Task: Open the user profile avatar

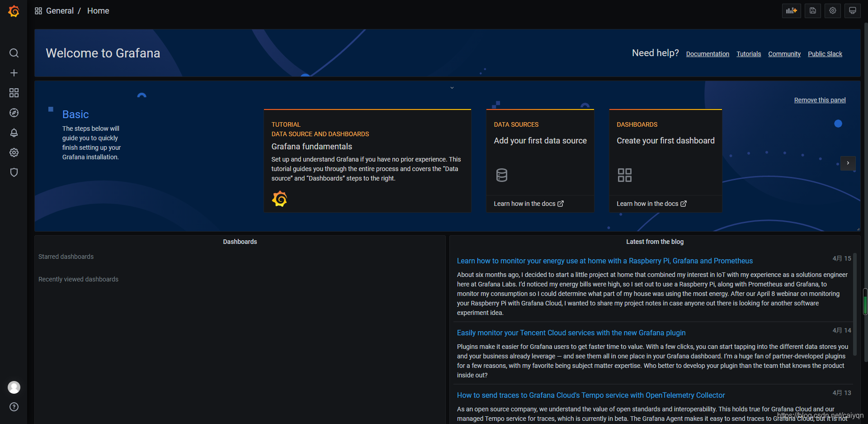Action: click(14, 387)
